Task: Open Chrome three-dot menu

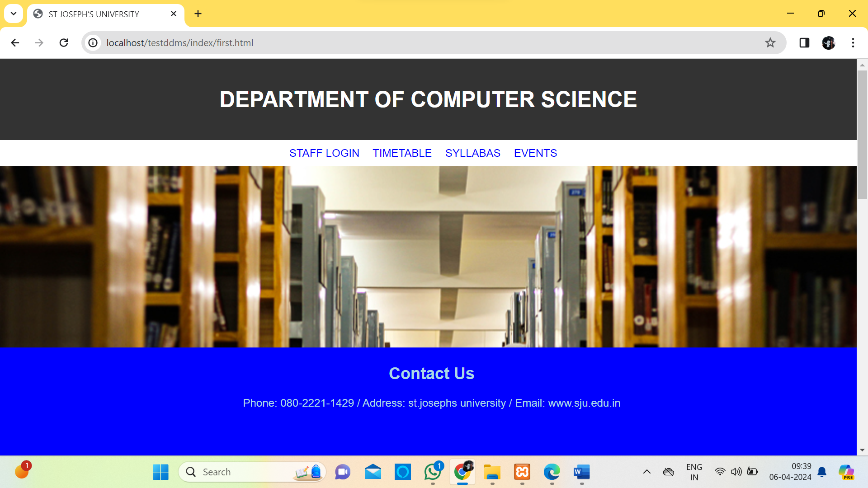Action: point(853,42)
